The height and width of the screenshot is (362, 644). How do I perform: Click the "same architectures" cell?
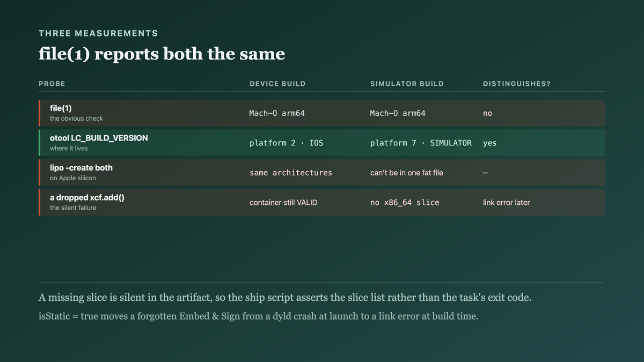[291, 173]
